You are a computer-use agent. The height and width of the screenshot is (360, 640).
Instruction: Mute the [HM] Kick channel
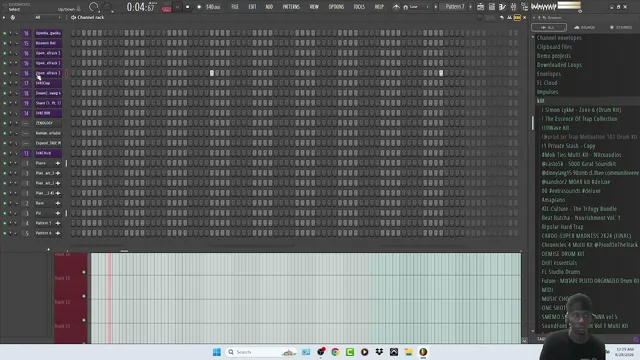tap(4, 153)
